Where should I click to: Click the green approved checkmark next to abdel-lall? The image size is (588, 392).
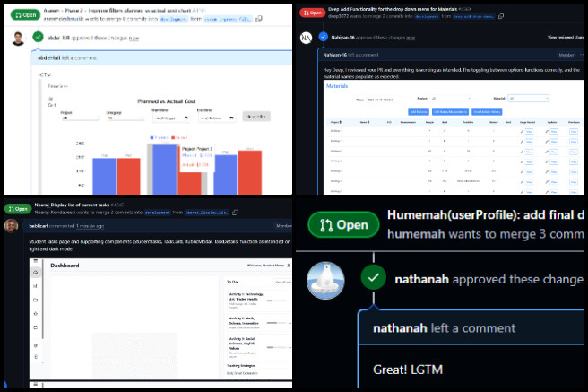(38, 37)
